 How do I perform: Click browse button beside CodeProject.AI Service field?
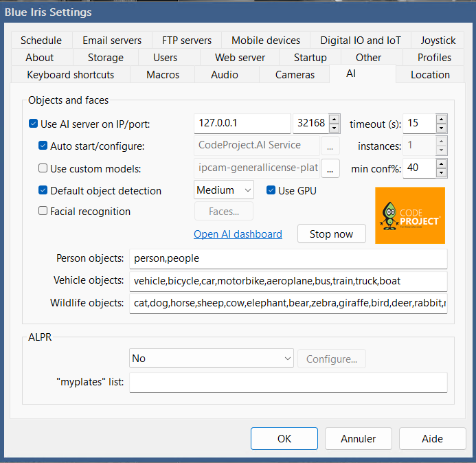(330, 146)
